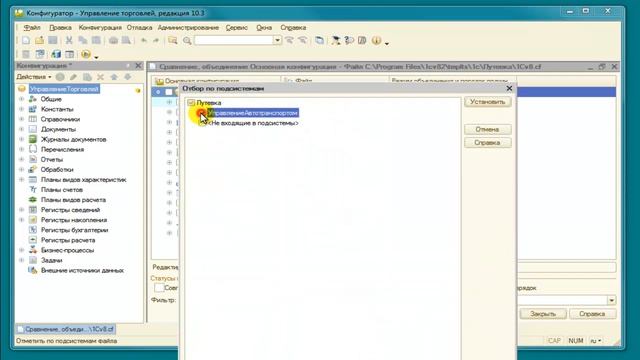Click inside the toolbar search input field
The height and width of the screenshot is (360, 640).
coord(234,40)
